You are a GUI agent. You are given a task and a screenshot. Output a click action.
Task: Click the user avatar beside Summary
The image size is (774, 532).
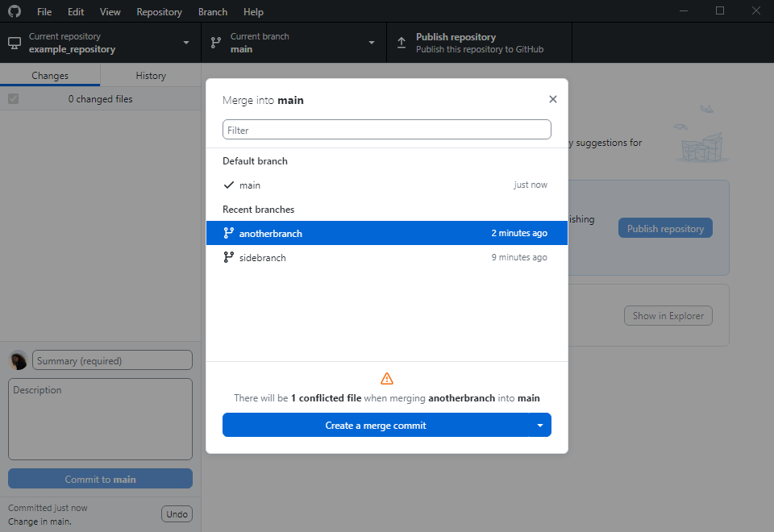tap(19, 360)
